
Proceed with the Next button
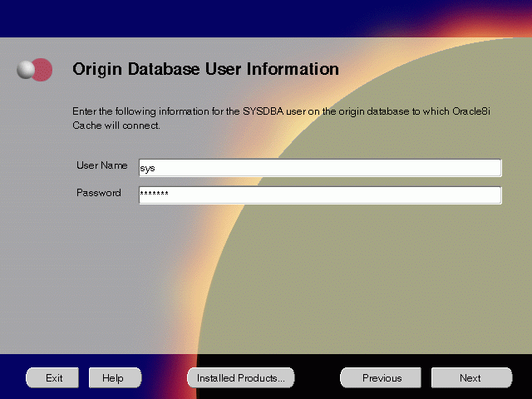tap(471, 377)
